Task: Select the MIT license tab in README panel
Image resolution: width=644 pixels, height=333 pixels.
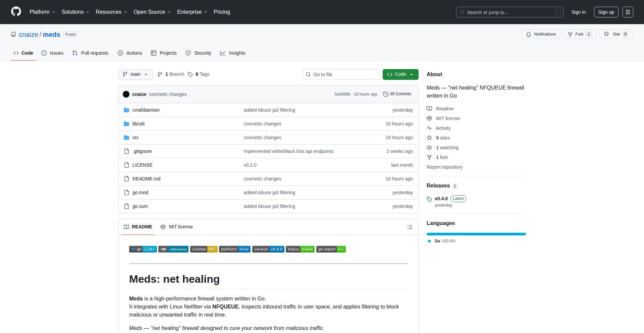Action: (x=177, y=227)
